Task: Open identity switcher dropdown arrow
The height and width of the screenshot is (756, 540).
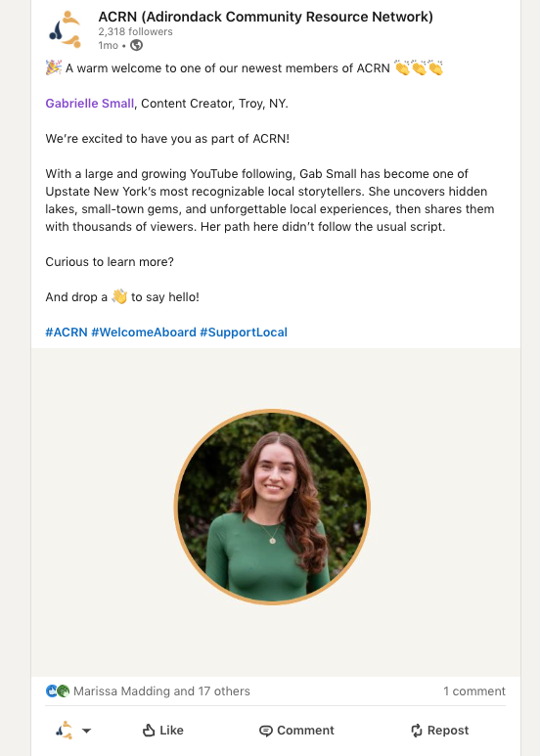Action: click(87, 731)
